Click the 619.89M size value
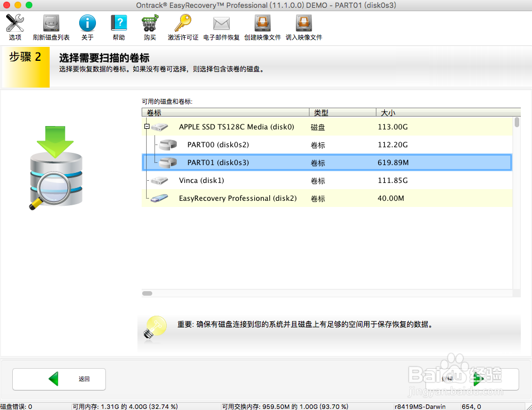 tap(393, 162)
